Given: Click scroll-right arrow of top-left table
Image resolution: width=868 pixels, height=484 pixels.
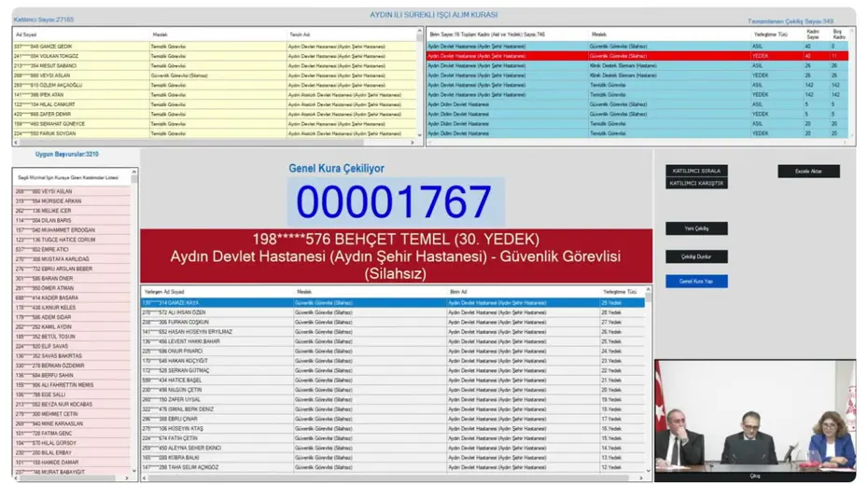Looking at the screenshot, I should 413,143.
